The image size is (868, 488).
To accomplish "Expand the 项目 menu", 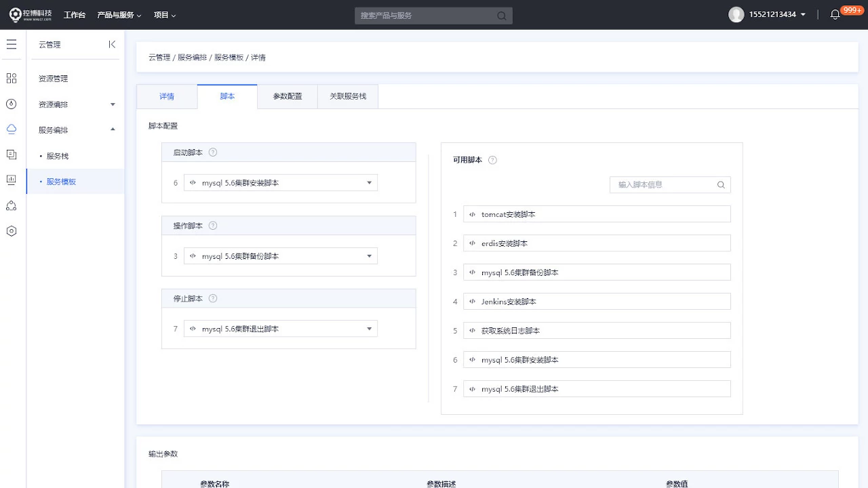I will click(x=165, y=15).
